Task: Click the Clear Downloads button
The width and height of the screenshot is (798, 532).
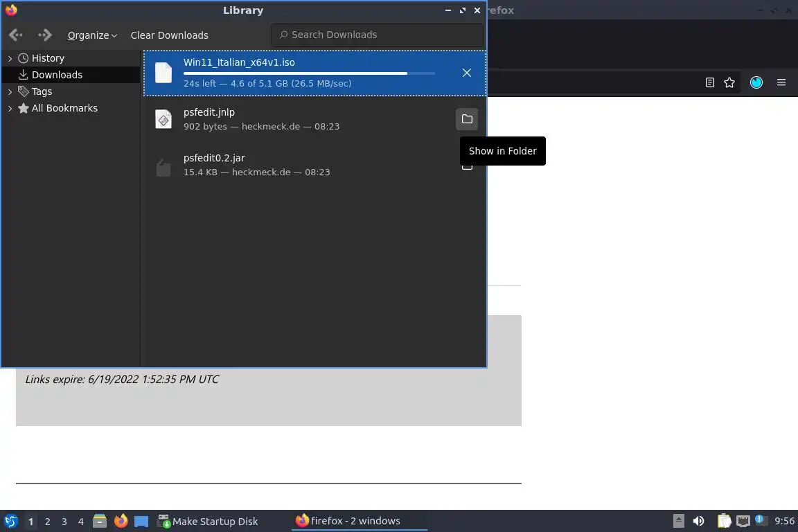Action: coord(170,35)
